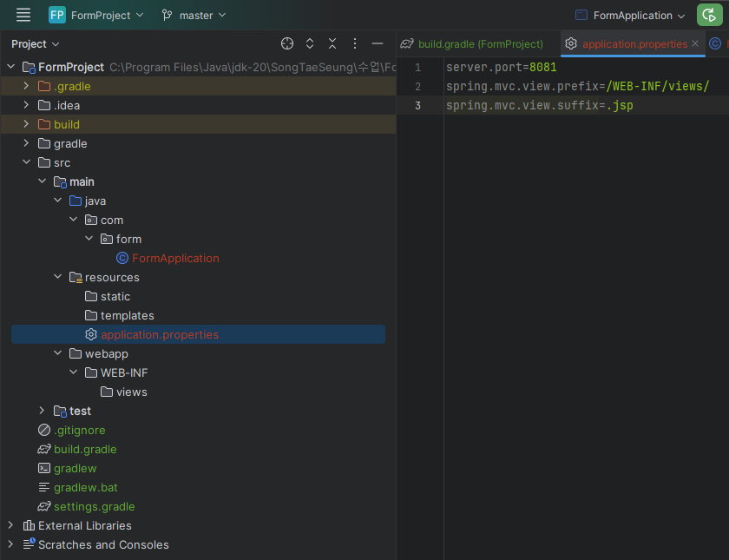Click the Expand All icon
This screenshot has width=729, height=560.
click(x=310, y=43)
